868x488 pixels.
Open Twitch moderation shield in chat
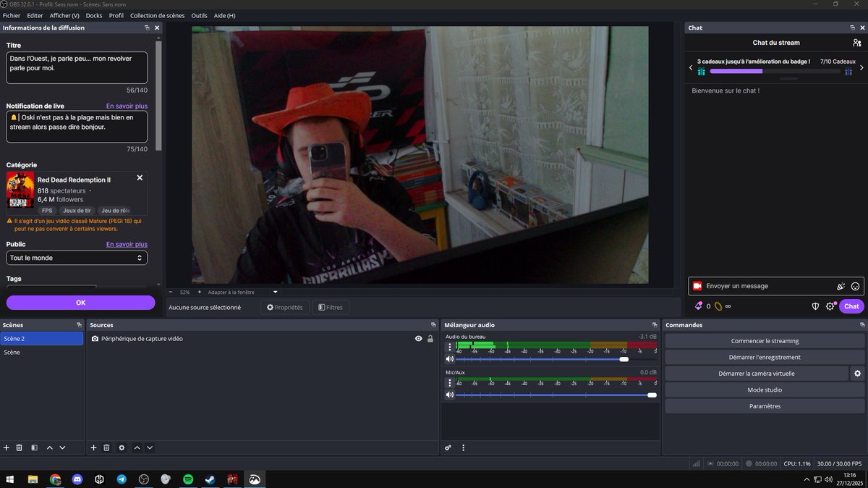coord(816,306)
